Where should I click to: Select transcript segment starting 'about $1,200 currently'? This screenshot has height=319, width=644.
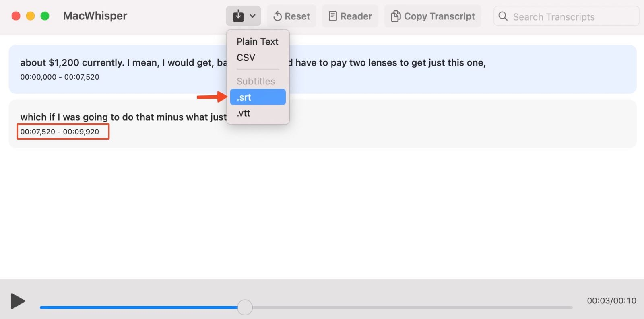[x=323, y=69]
